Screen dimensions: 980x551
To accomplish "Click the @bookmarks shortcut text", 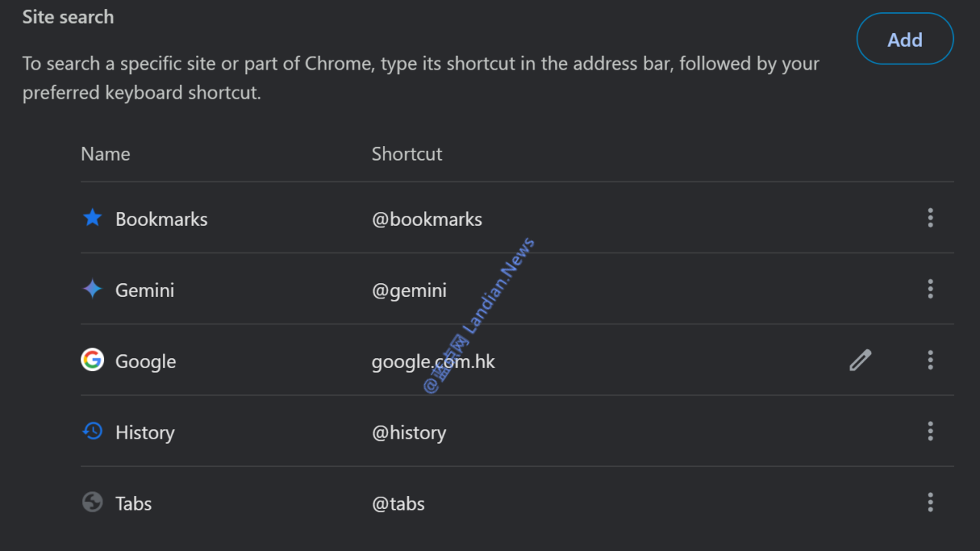I will [x=426, y=219].
